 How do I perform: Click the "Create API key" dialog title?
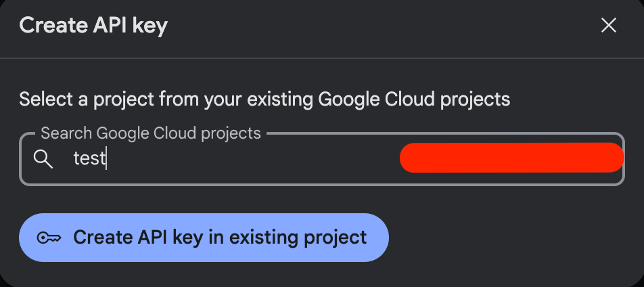[93, 26]
